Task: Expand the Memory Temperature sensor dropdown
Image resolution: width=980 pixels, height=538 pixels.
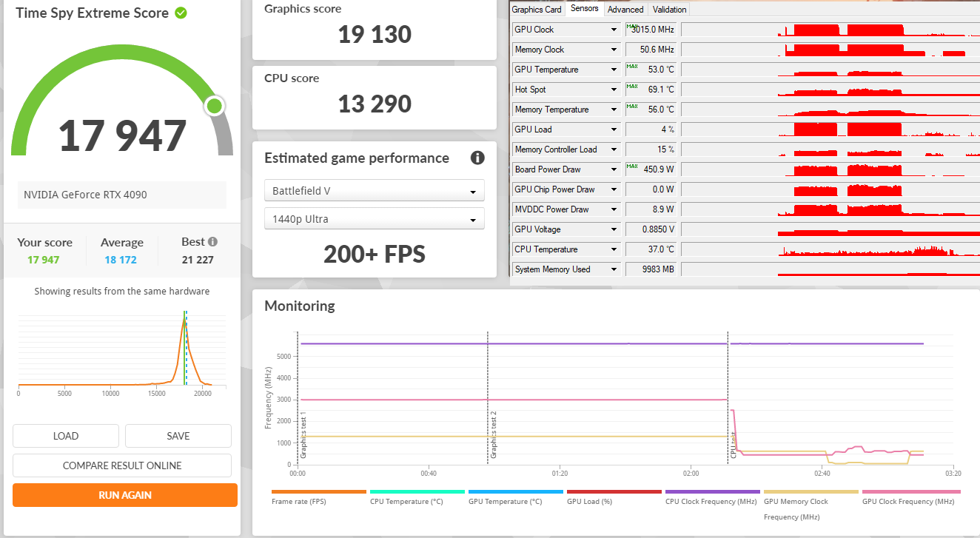Action: [614, 110]
